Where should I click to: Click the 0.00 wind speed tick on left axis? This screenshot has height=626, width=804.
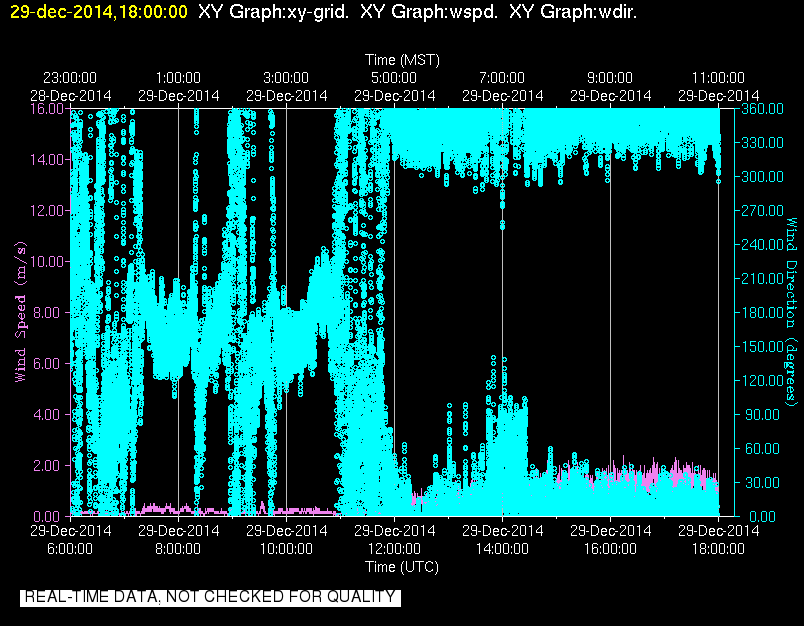click(47, 516)
